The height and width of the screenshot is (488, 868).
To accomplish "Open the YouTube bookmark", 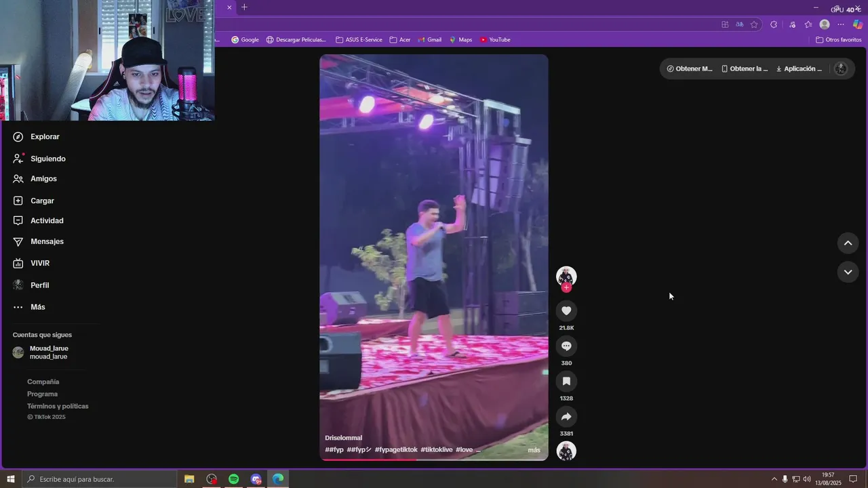I will pyautogui.click(x=495, y=40).
